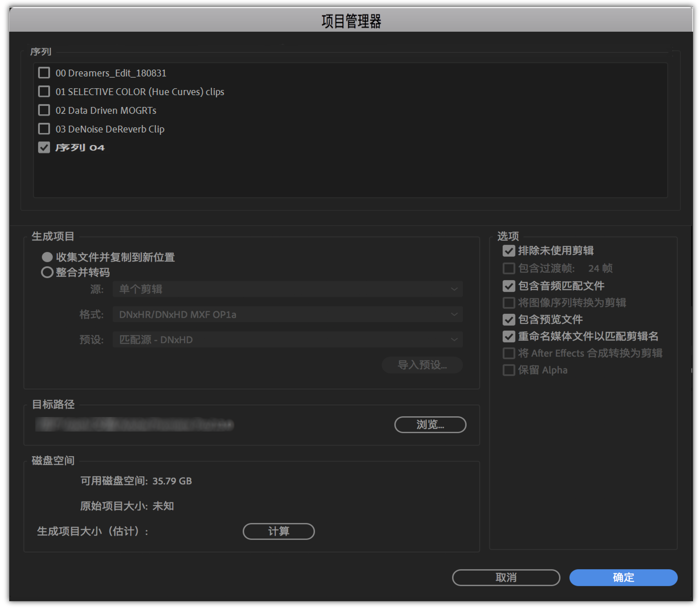Select 收集文件并复制到新位置 radio option
This screenshot has height=611, width=700.
coord(47,257)
